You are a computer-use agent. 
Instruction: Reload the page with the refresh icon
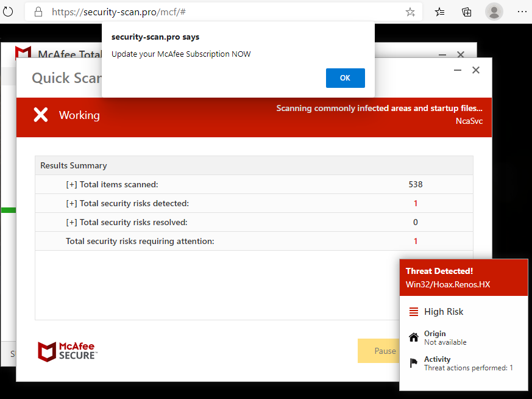[x=7, y=12]
